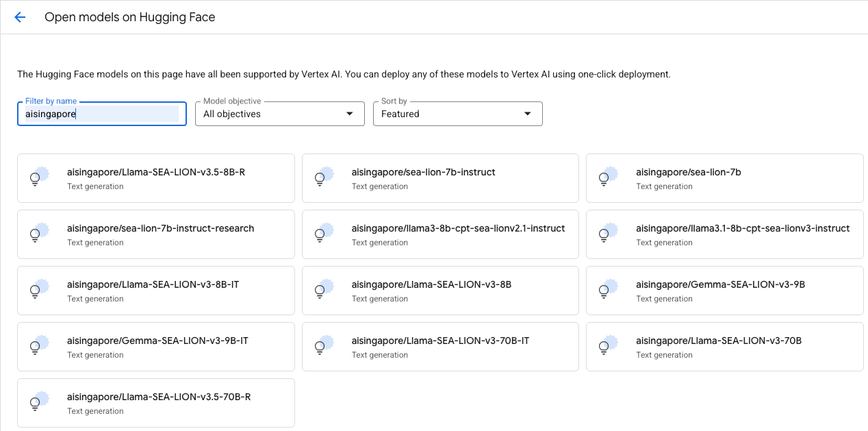Select the llama3.1-8b-cpt-sea-lionv3-instruct model
868x431 pixels.
click(x=742, y=234)
